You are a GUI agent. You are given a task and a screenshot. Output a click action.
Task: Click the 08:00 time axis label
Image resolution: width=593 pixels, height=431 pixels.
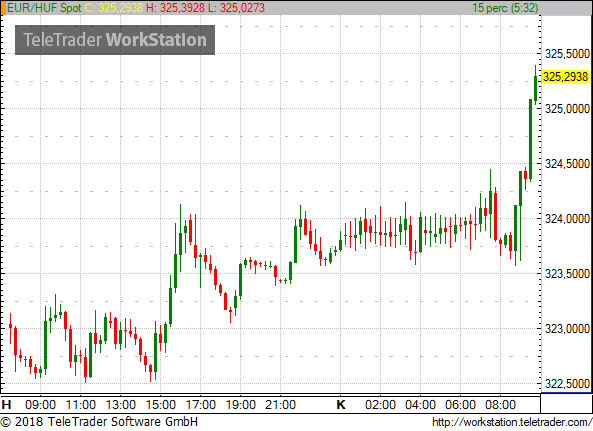500,405
